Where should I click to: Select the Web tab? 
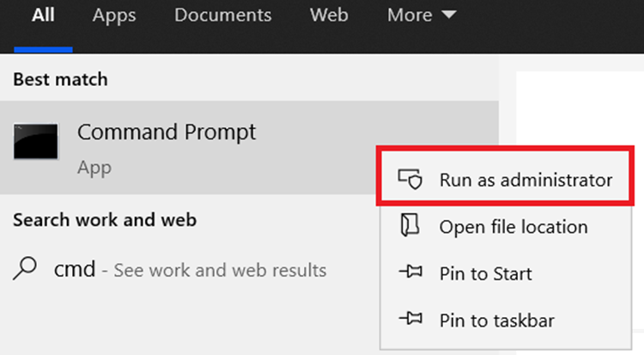coord(329,15)
